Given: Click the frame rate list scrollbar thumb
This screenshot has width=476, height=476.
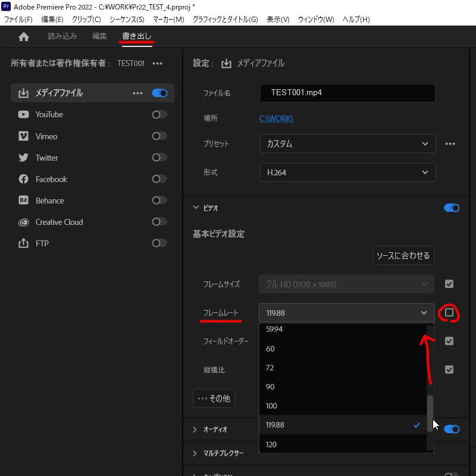Looking at the screenshot, I should click(430, 413).
